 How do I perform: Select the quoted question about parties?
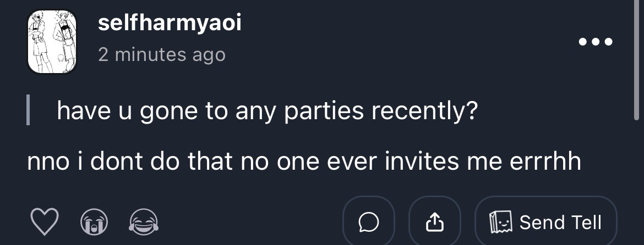266,112
